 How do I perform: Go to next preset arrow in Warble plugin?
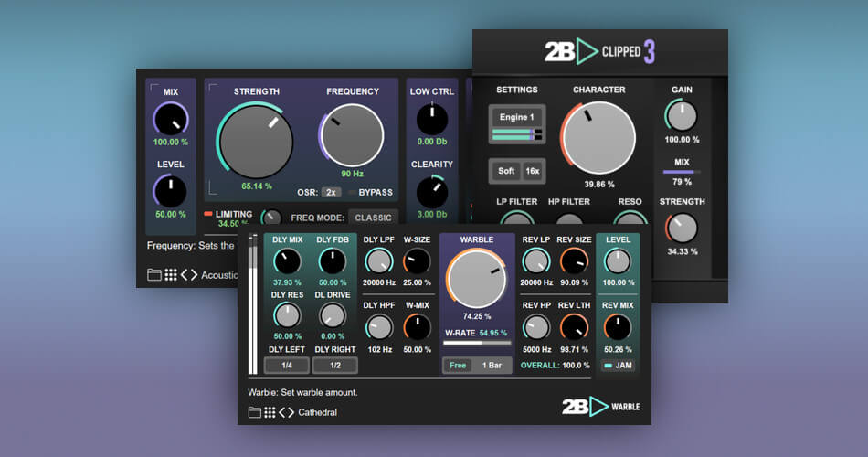[x=290, y=412]
